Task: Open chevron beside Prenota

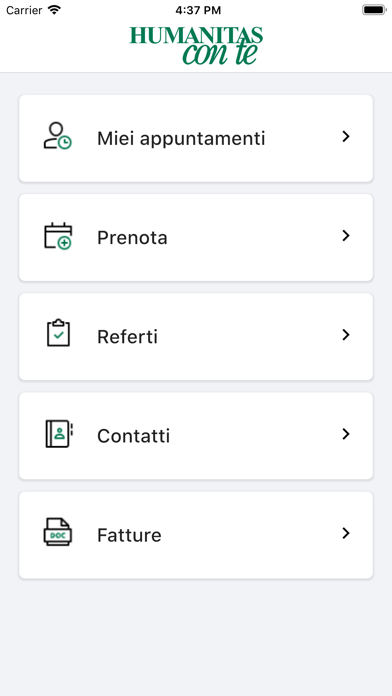Action: click(x=346, y=236)
